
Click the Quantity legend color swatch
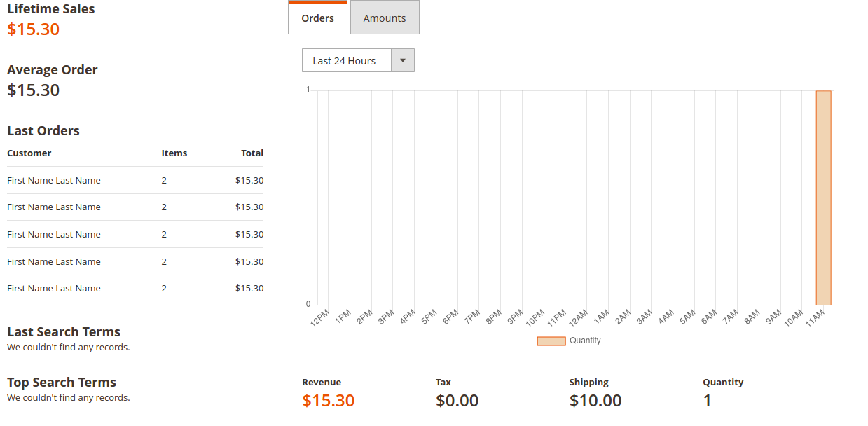551,341
